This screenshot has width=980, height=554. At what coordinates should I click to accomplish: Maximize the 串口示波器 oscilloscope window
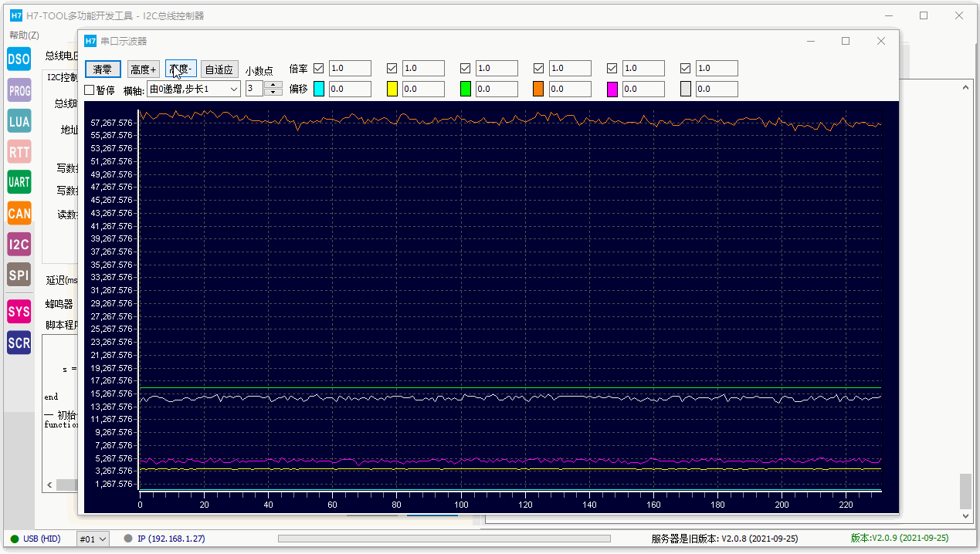pyautogui.click(x=846, y=41)
